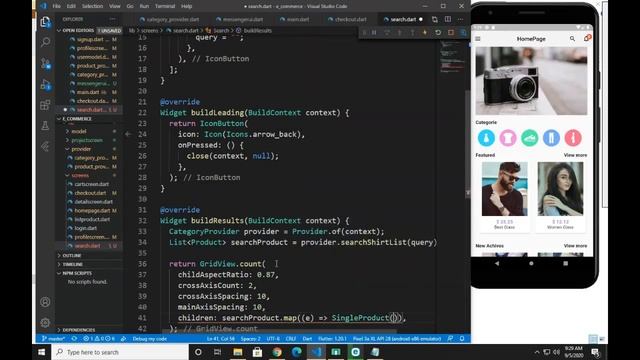Trigger Flutter hot reload lightning icon

(424, 32)
